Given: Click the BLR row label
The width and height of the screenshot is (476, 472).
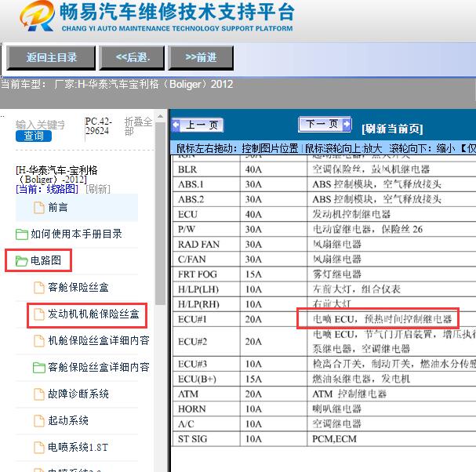Looking at the screenshot, I should click(x=187, y=169).
